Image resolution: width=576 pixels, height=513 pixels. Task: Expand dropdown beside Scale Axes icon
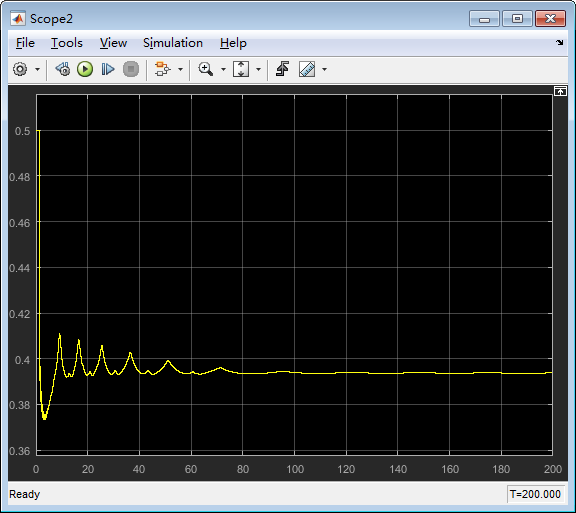tap(258, 69)
